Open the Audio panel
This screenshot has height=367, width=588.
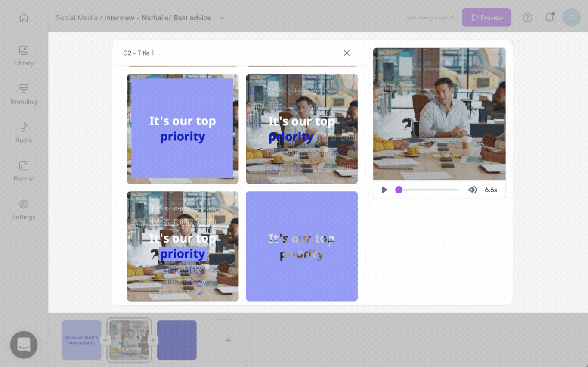[24, 133]
